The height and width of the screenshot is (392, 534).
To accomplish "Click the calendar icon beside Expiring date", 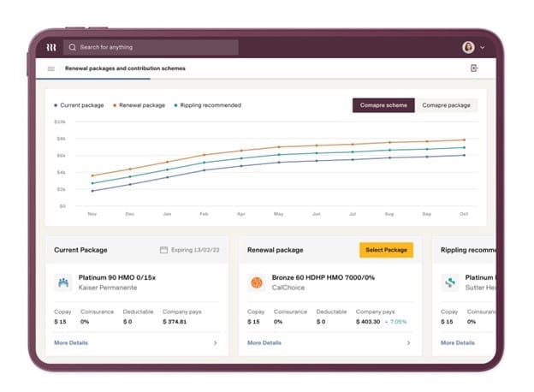I will 163,250.
